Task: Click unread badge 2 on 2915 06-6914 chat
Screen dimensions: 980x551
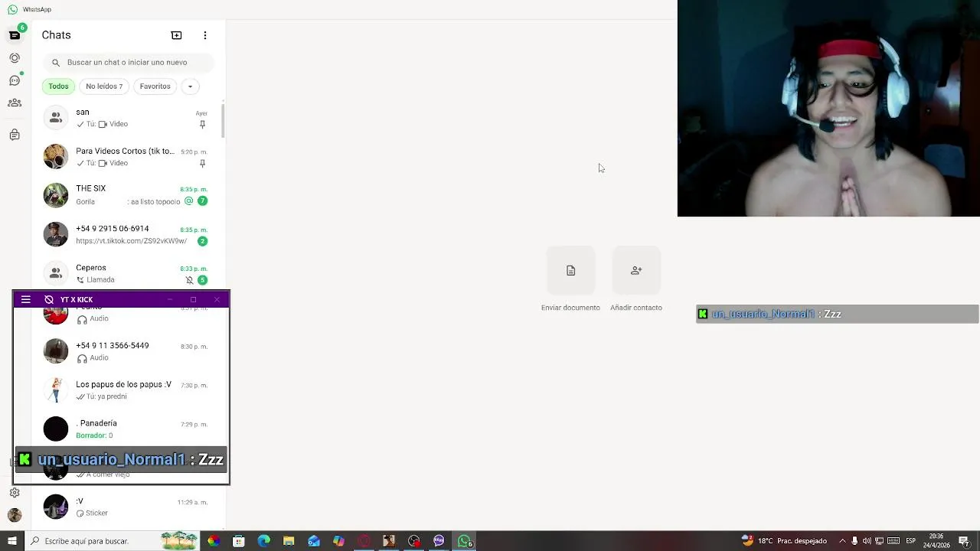Action: pos(202,241)
